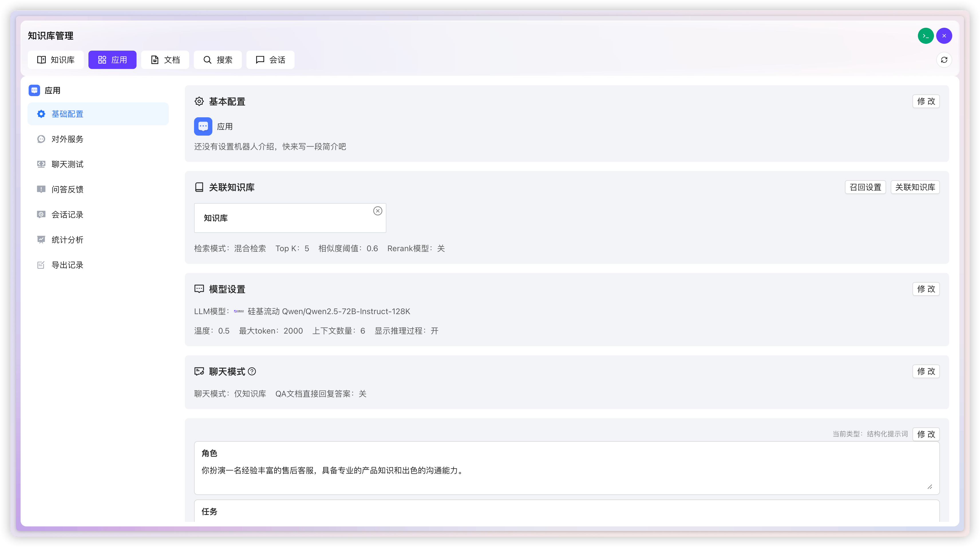Viewport: 980px width, 547px height.
Task: Open 导出记录 in sidebar
Action: [98, 265]
